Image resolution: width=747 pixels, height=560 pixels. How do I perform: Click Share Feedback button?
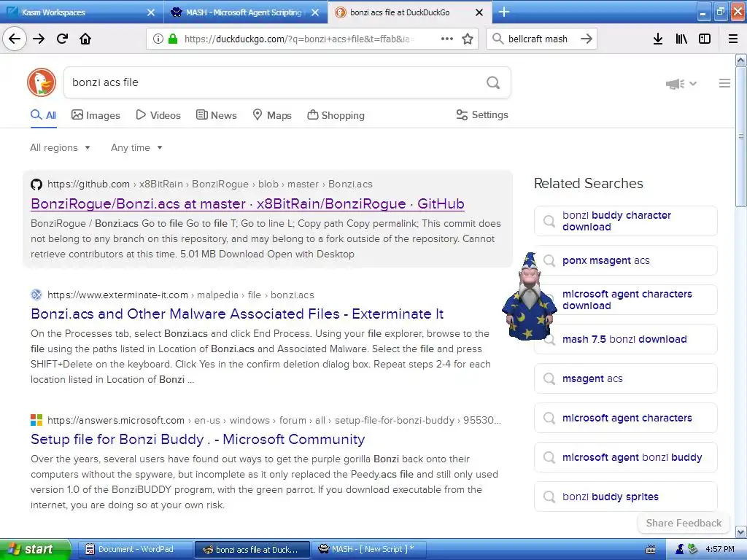pyautogui.click(x=684, y=523)
